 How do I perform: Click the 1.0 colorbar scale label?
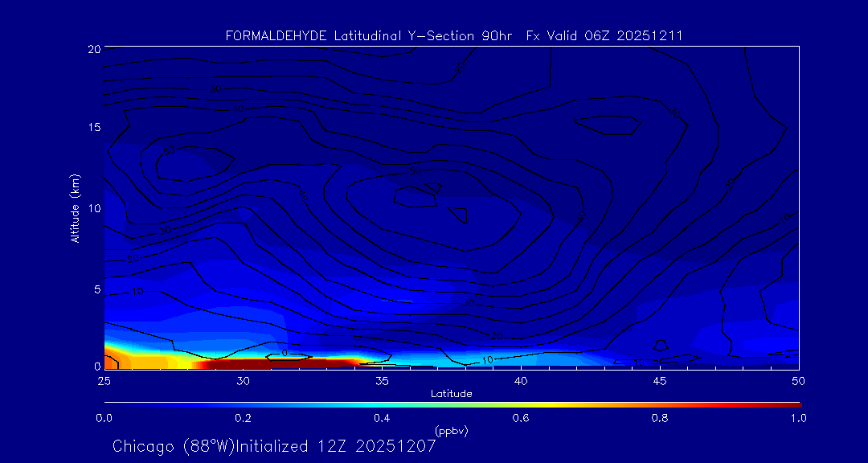coord(799,418)
